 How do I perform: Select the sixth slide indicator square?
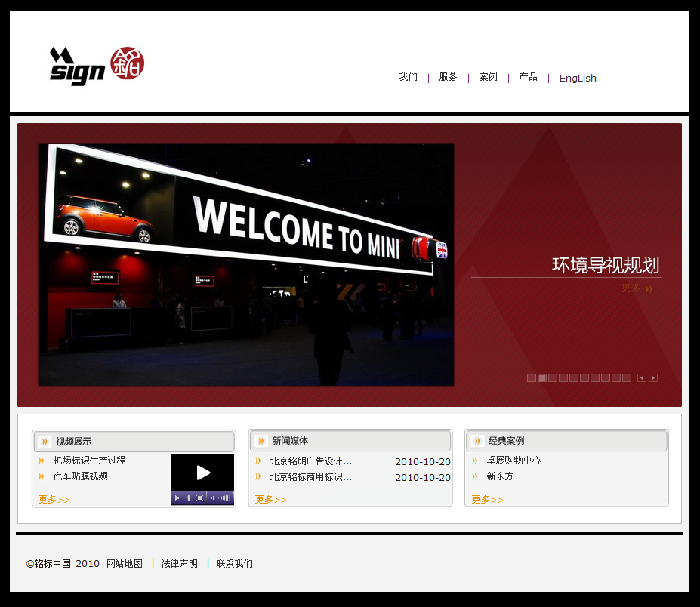click(x=584, y=378)
